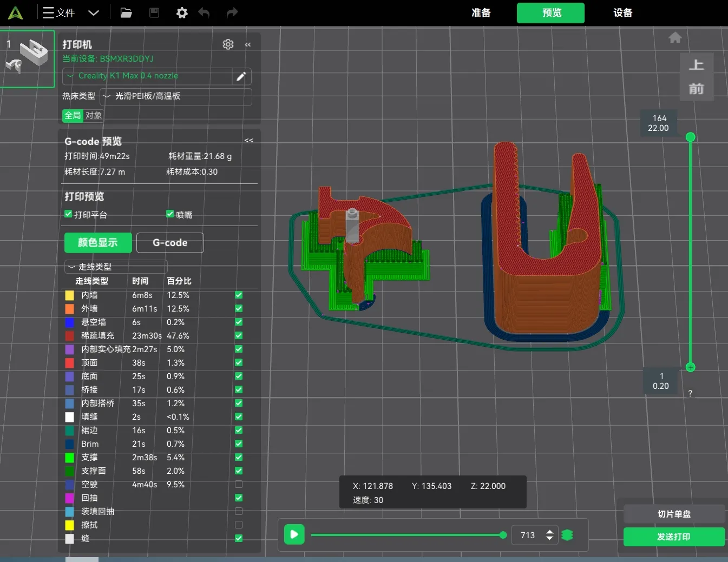Viewport: 728px width, 562px height.
Task: Toggle the print platform checkbox
Action: click(68, 214)
